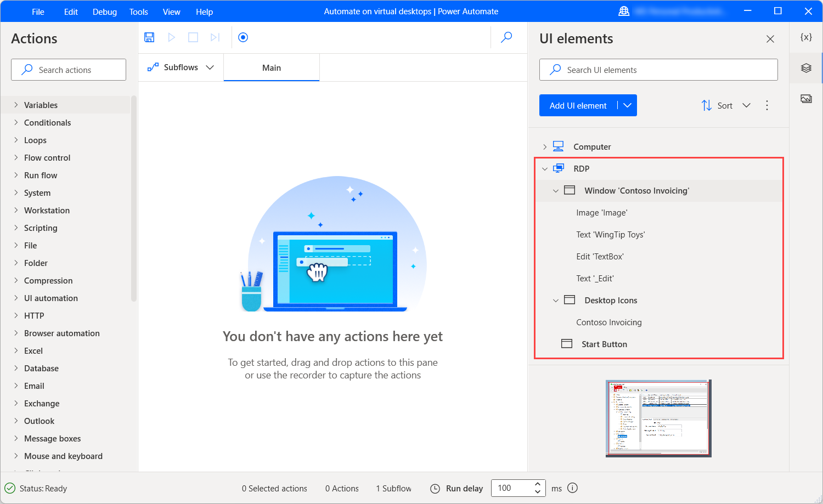The image size is (823, 504).
Task: Open the Images pane icon
Action: 806,99
